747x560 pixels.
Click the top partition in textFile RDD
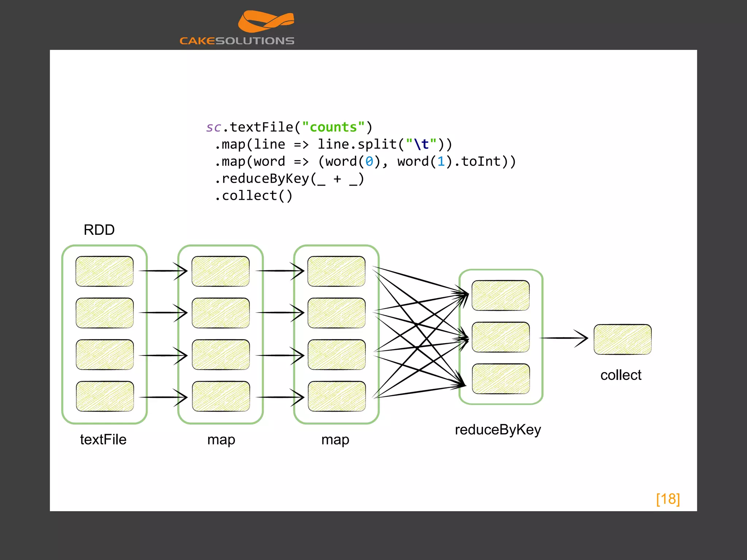pyautogui.click(x=104, y=271)
